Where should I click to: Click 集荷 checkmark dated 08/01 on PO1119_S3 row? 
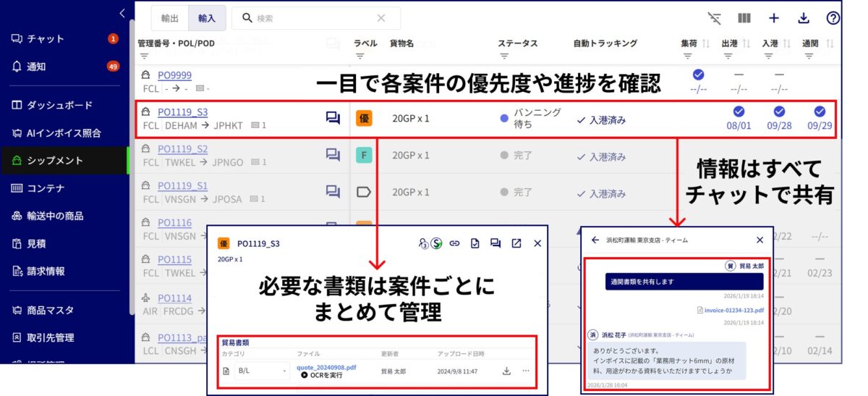click(739, 111)
